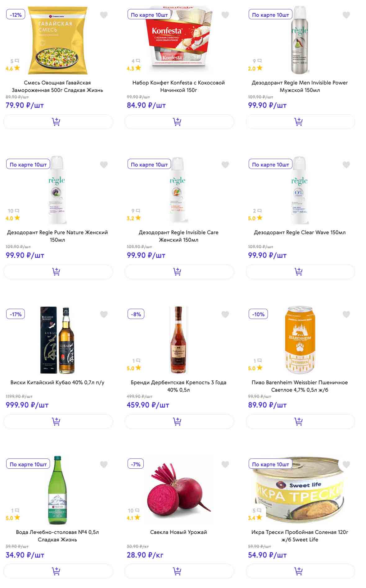Click the 4.6 star rating on Гавайская смесь

pyautogui.click(x=13, y=68)
